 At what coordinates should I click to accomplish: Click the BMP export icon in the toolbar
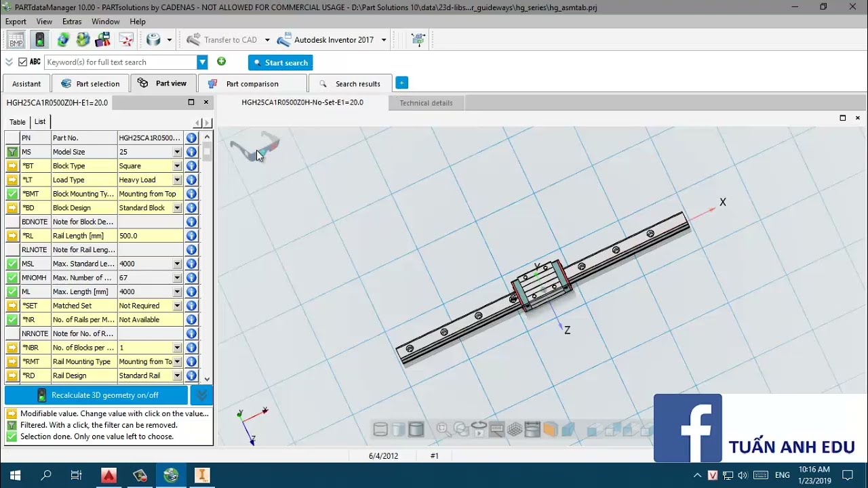16,40
